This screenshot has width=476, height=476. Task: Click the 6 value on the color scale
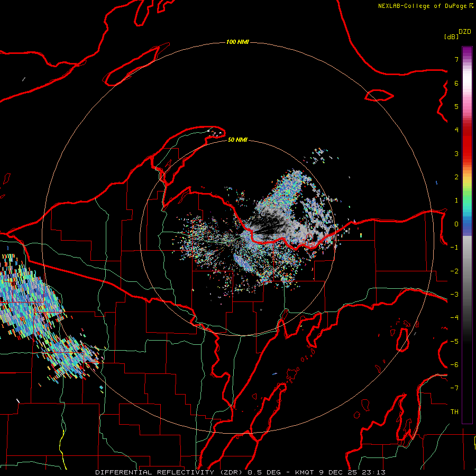pyautogui.click(x=456, y=83)
